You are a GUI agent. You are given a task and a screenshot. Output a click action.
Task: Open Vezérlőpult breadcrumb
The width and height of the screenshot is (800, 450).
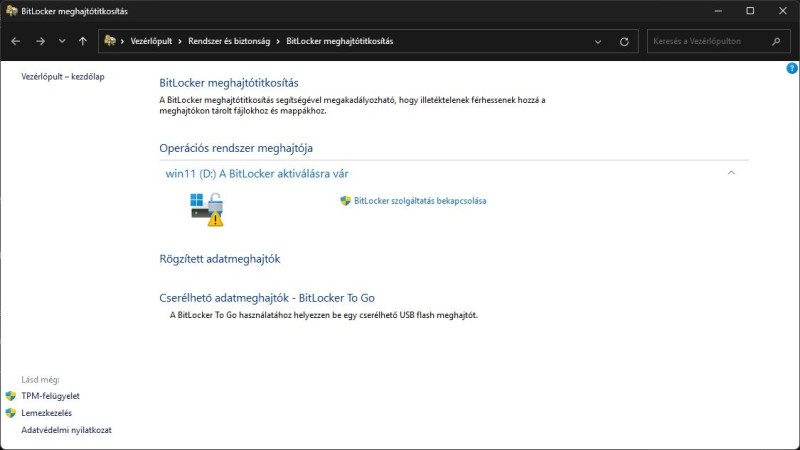pos(151,41)
